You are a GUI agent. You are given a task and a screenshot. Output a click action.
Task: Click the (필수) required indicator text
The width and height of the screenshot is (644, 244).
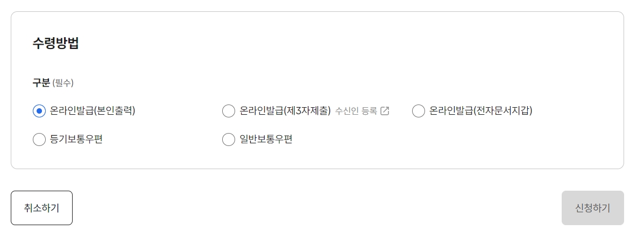(x=63, y=83)
